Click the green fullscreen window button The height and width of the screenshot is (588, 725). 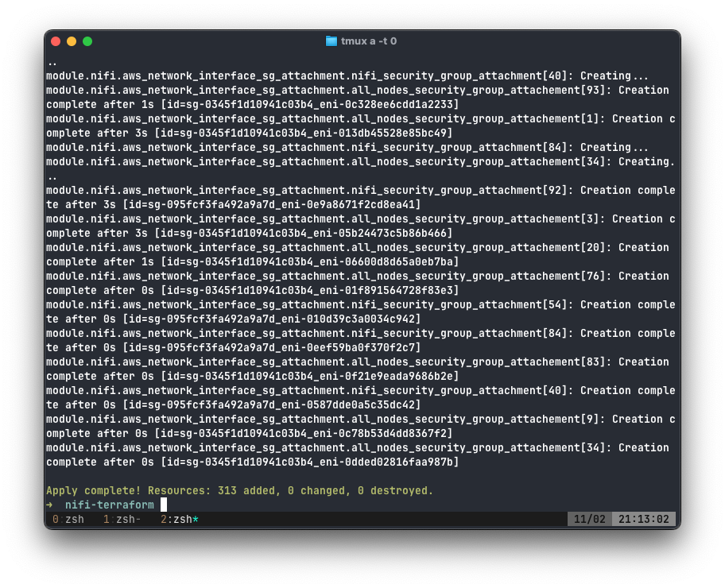(87, 41)
